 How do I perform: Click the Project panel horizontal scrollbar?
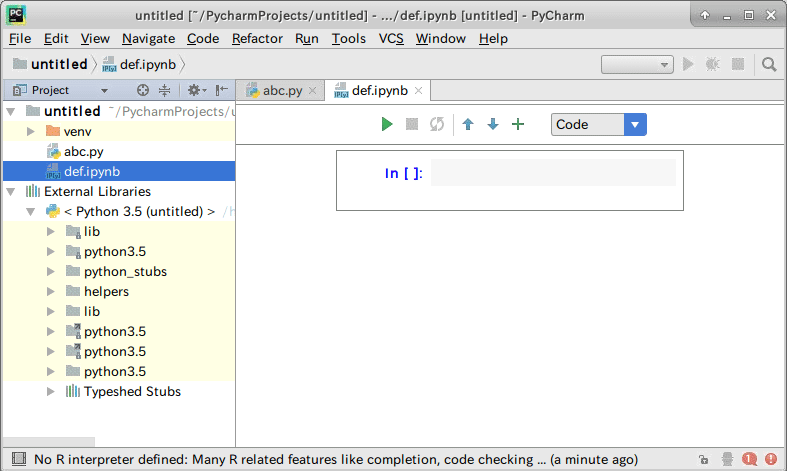click(x=49, y=442)
